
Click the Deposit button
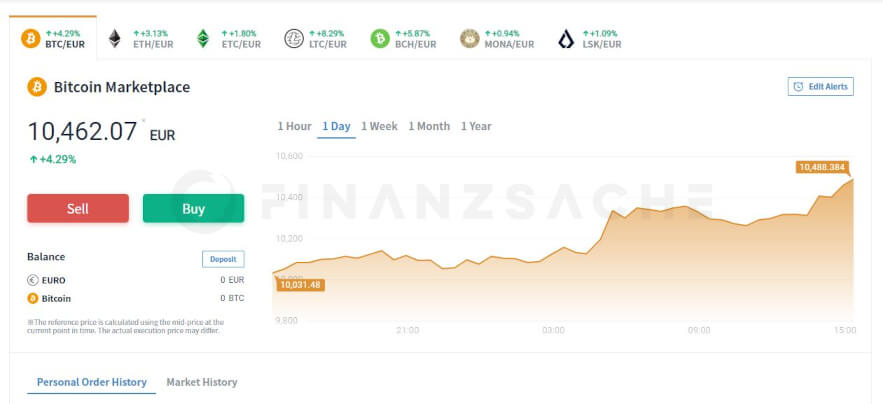tap(223, 259)
